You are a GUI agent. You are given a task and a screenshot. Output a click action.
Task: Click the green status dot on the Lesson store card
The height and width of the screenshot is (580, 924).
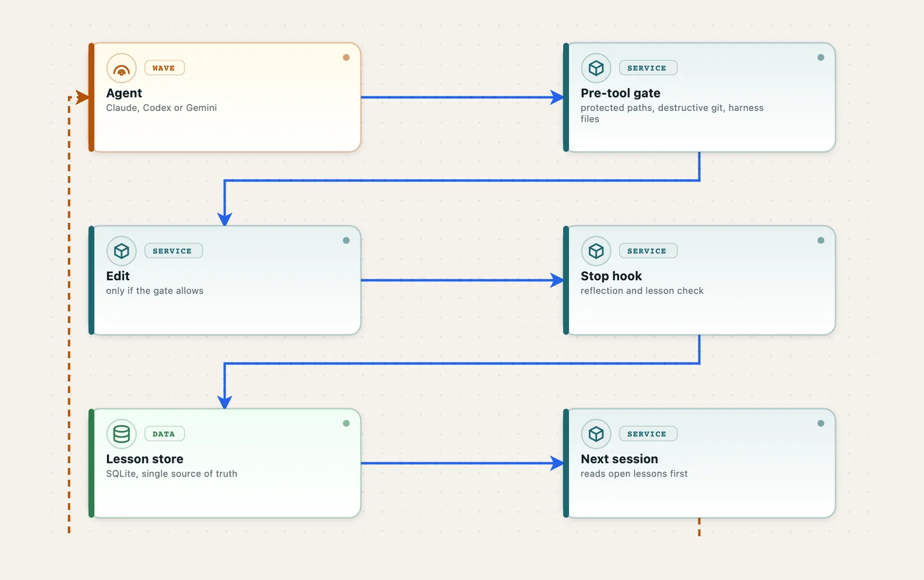(346, 423)
